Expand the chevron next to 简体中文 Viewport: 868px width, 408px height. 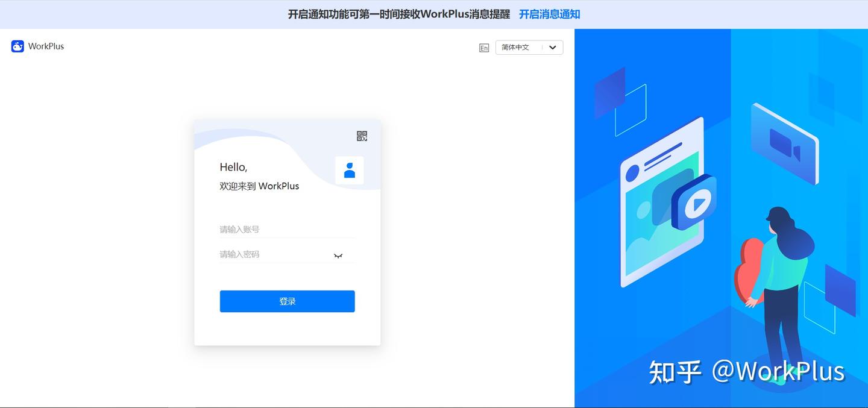(x=552, y=47)
